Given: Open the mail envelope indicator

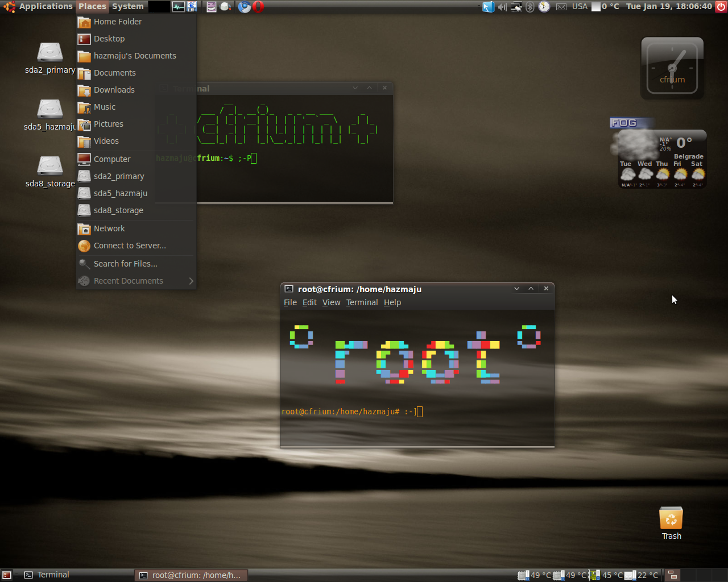Looking at the screenshot, I should pyautogui.click(x=561, y=7).
